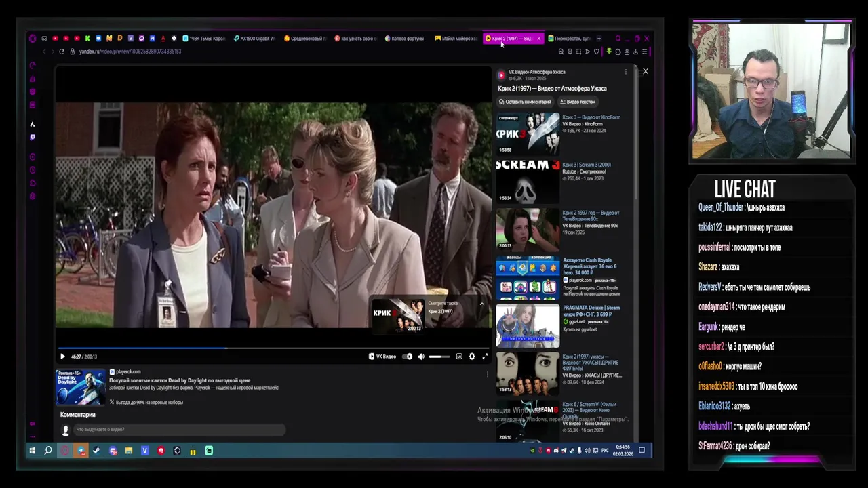Open the VK Видео logo link in player
868x488 pixels.
point(382,357)
